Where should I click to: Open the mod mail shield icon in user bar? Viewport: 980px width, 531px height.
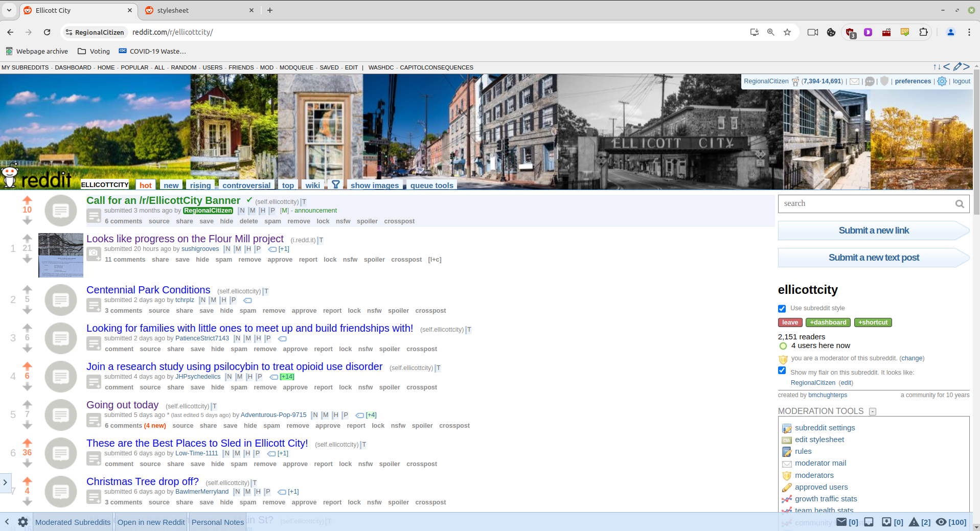884,81
